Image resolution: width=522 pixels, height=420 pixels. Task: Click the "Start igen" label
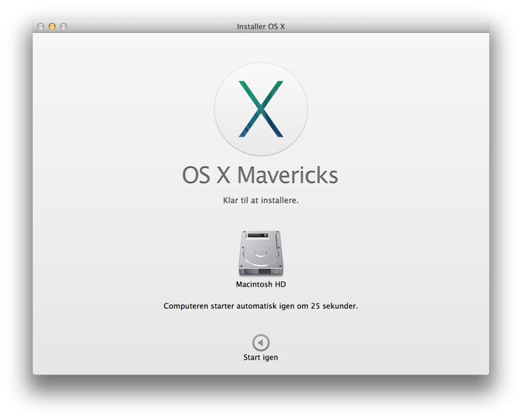click(261, 358)
